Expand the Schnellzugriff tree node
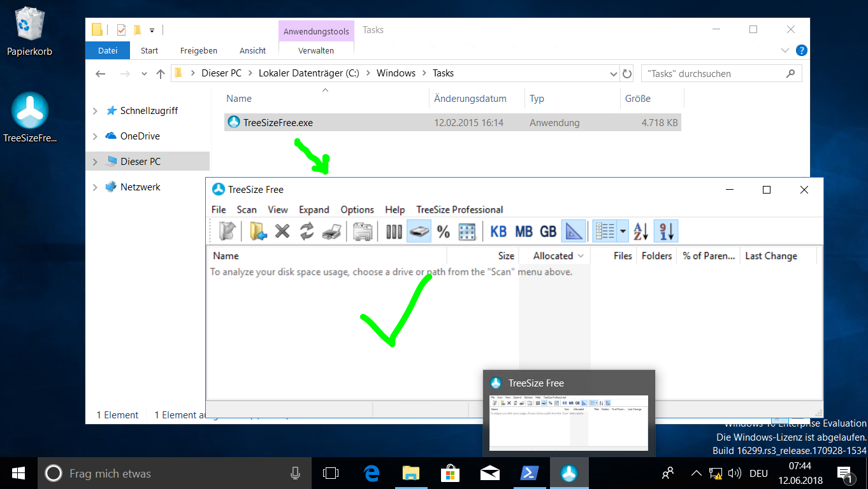The height and width of the screenshot is (489, 868). 95,111
